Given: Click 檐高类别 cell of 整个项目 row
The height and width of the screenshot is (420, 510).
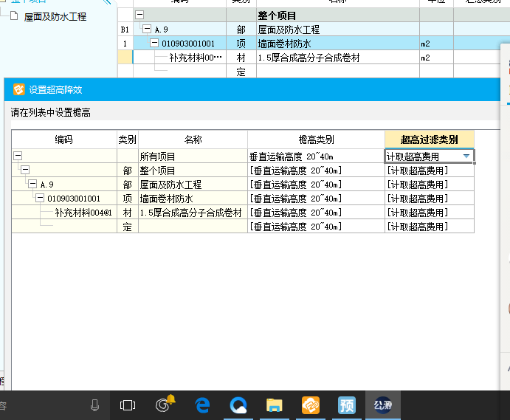Looking at the screenshot, I should click(316, 171).
